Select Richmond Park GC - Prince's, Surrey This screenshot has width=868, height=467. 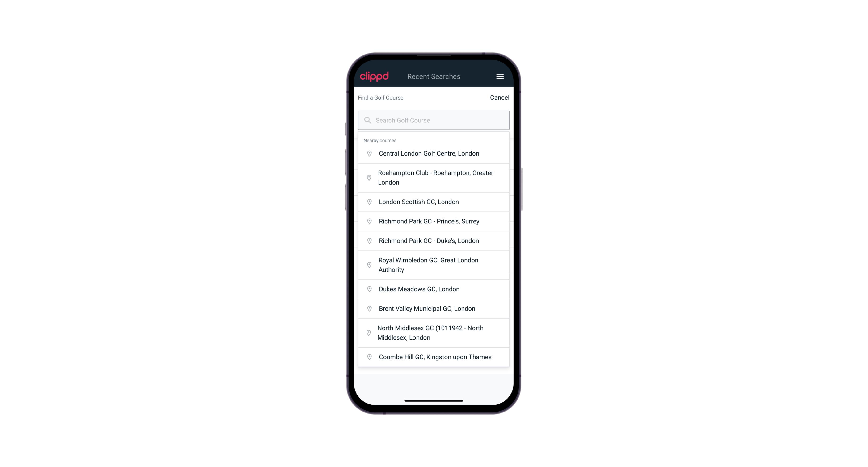(x=434, y=221)
